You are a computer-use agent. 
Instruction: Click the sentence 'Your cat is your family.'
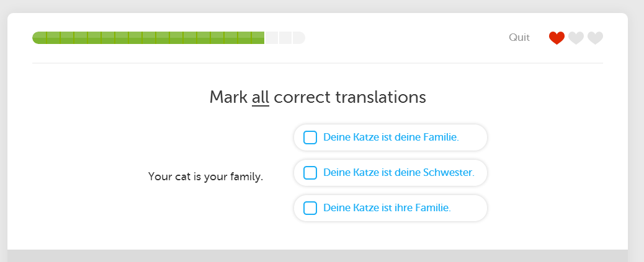[205, 177]
